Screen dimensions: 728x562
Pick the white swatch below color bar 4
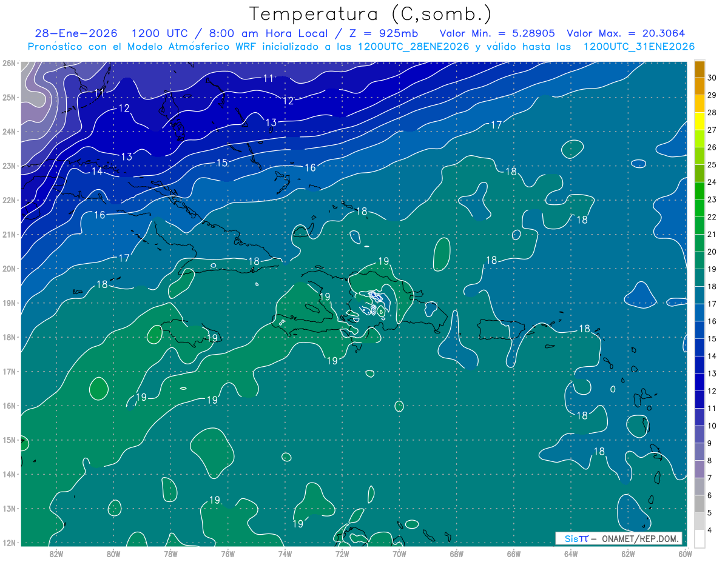[699, 538]
